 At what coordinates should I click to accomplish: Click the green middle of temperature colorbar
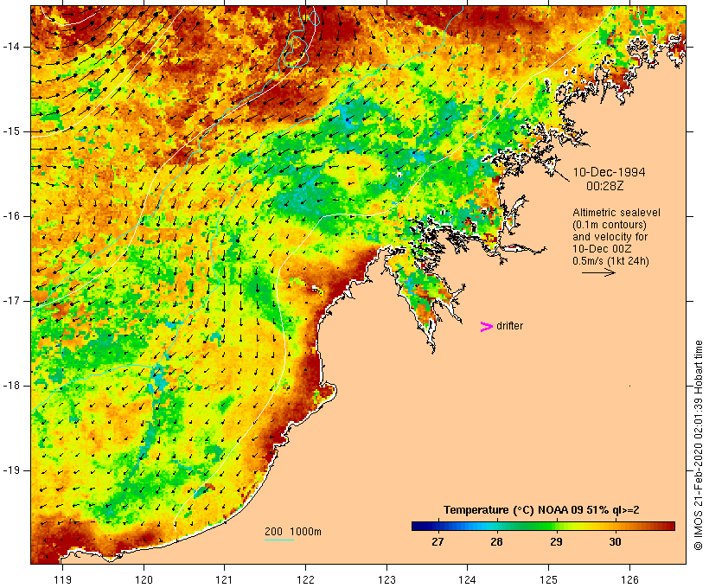(543, 526)
